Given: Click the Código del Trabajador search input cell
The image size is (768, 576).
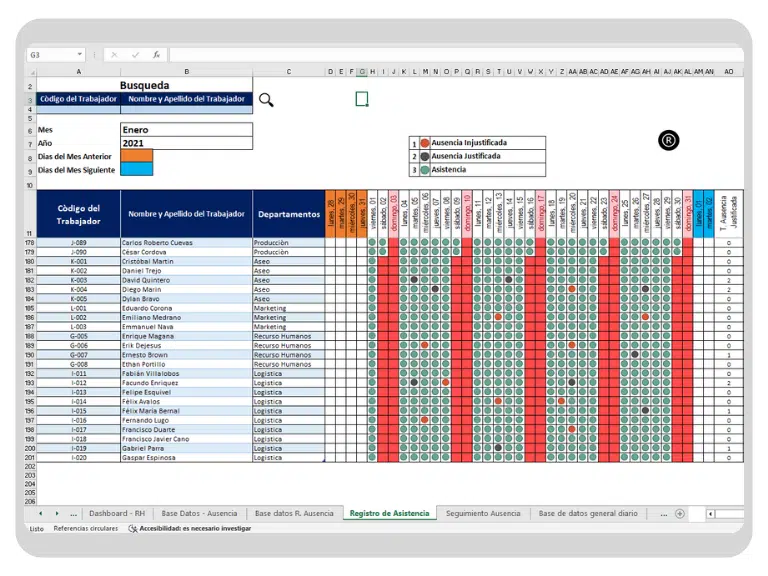Looking at the screenshot, I should pos(78,109).
